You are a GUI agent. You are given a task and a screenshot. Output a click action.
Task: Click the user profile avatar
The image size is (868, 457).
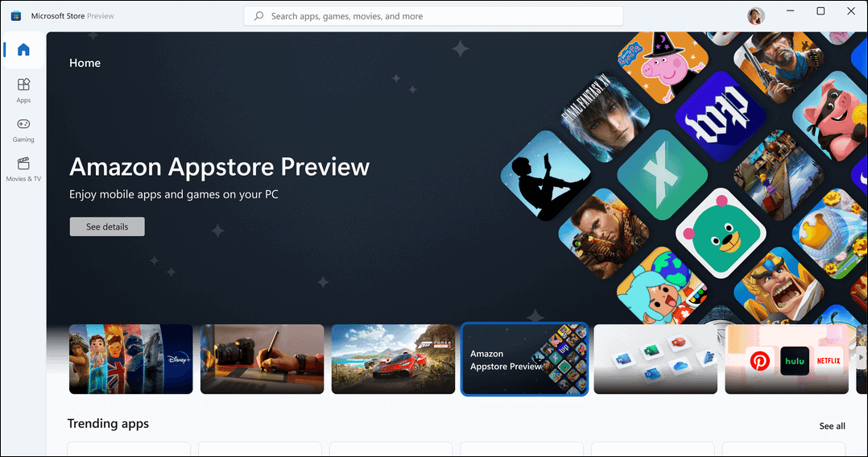click(755, 16)
